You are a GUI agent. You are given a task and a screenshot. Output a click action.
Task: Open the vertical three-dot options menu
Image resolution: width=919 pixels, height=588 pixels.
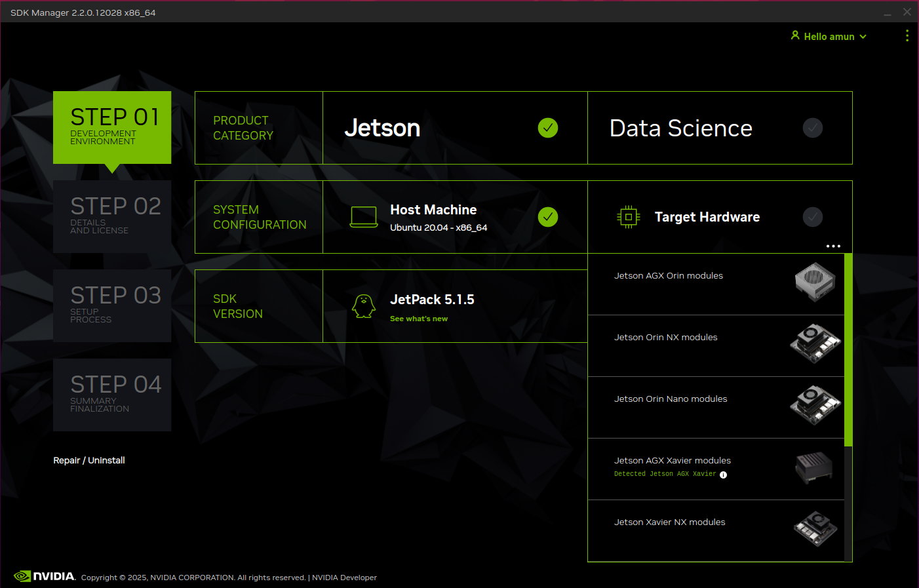pyautogui.click(x=907, y=35)
